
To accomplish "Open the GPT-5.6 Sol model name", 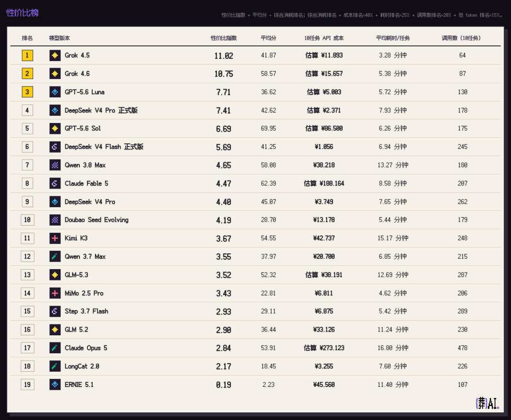I will pyautogui.click(x=83, y=128).
